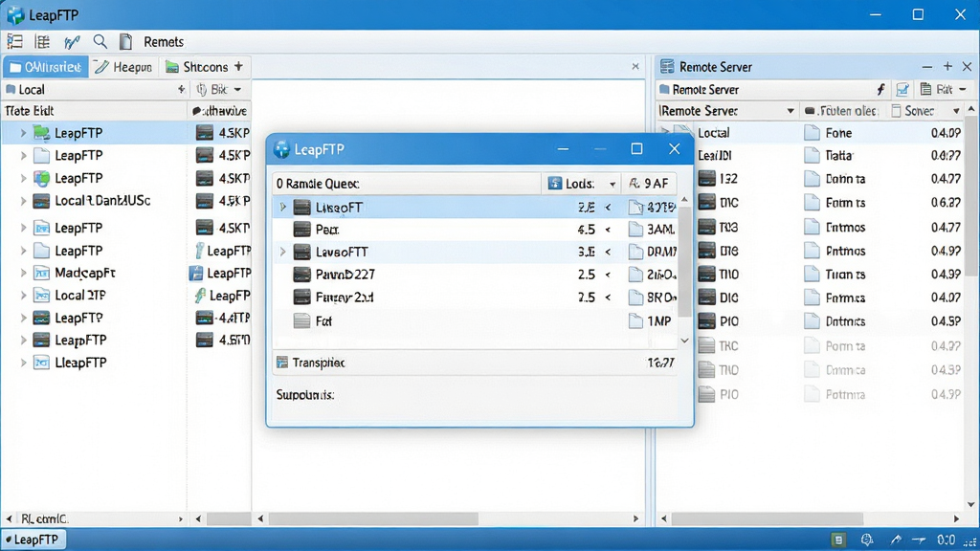
Task: Select the Fat row in the queue
Action: coord(476,321)
